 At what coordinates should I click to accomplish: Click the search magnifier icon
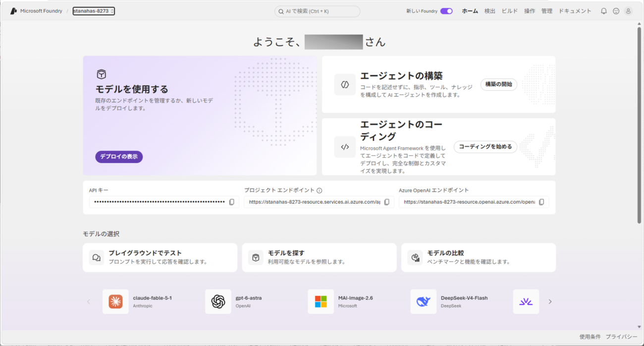point(281,11)
